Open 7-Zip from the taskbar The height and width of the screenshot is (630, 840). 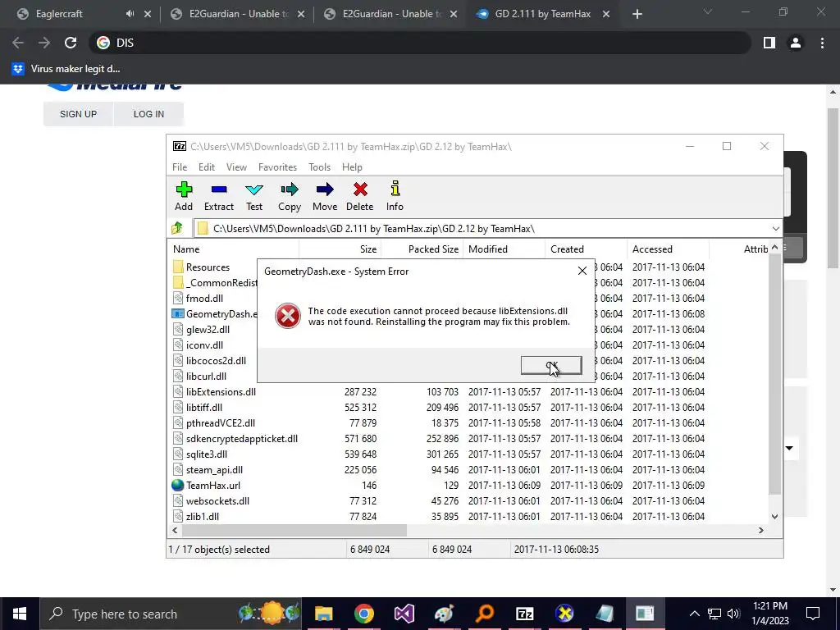524,614
